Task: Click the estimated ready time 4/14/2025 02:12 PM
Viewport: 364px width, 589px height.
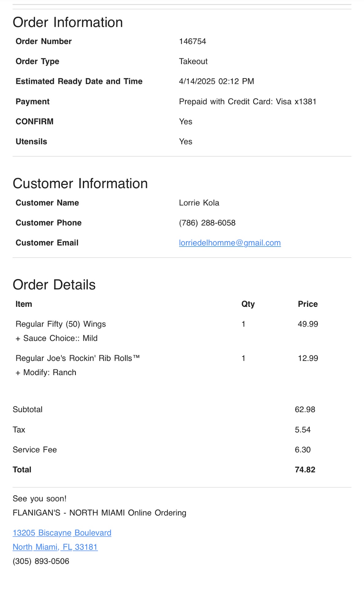Action: pyautogui.click(x=216, y=81)
